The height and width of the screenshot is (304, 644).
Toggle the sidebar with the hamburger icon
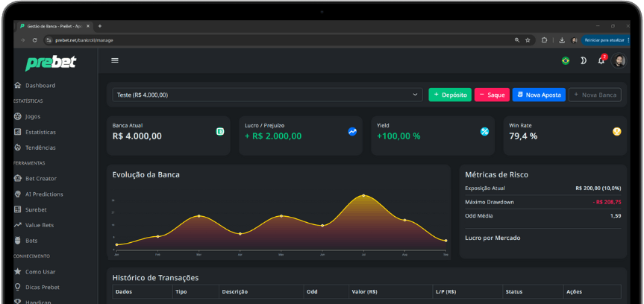[x=115, y=60]
